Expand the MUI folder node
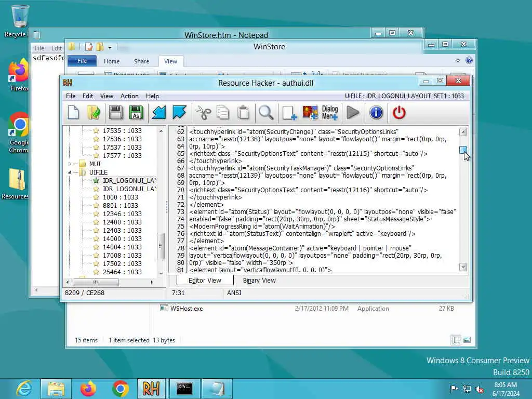532x399 pixels. tap(70, 164)
